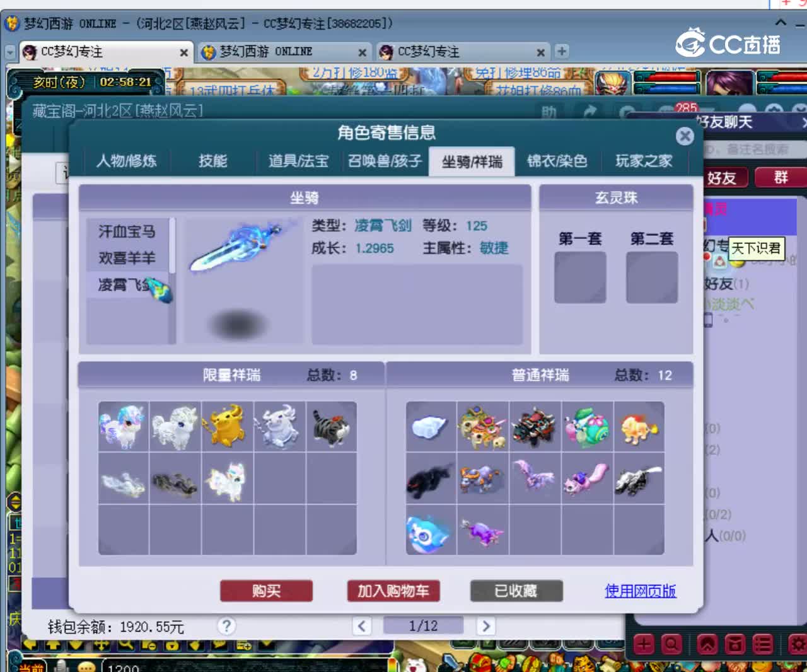Select the golden ox limited 祥瑞
The image size is (807, 672).
coord(228,427)
